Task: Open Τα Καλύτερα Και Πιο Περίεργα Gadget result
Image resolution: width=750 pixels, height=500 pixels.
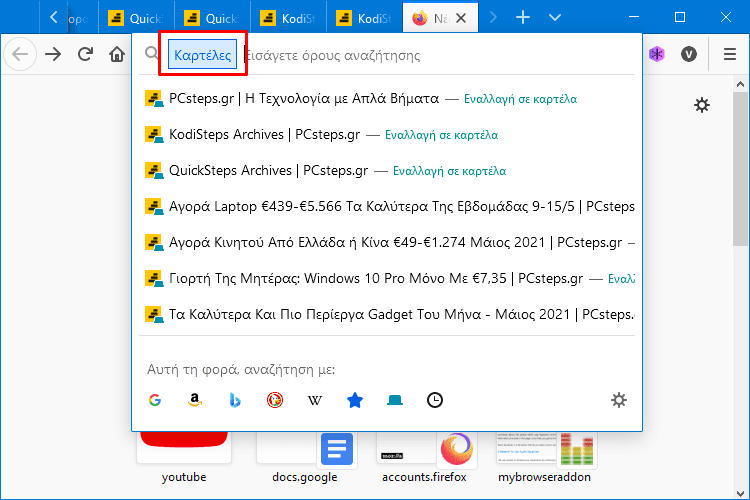Action: tap(389, 314)
